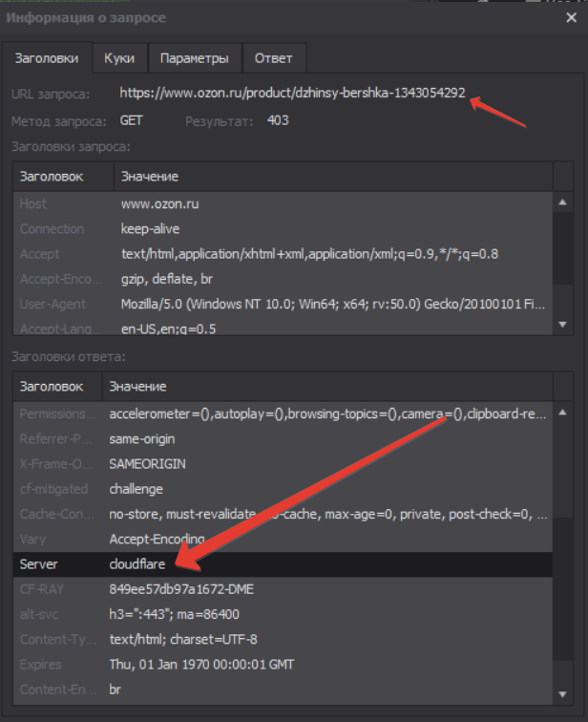Open the Куки tab
Image resolution: width=588 pixels, height=722 pixels.
click(119, 58)
